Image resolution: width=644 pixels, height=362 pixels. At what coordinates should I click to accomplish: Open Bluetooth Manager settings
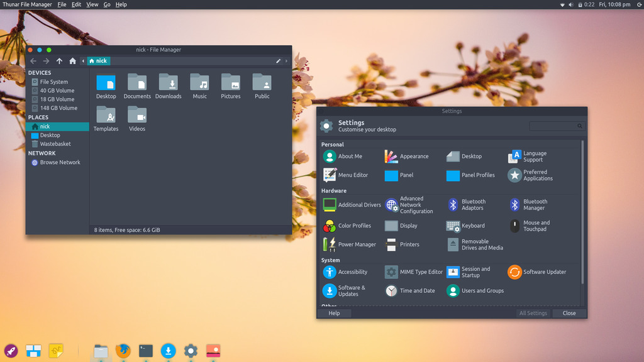535,204
